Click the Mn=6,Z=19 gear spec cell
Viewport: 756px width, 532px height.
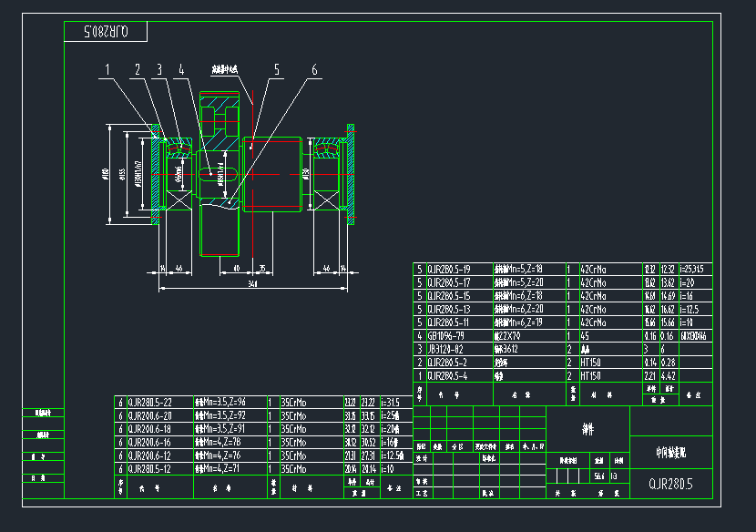pyautogui.click(x=529, y=322)
